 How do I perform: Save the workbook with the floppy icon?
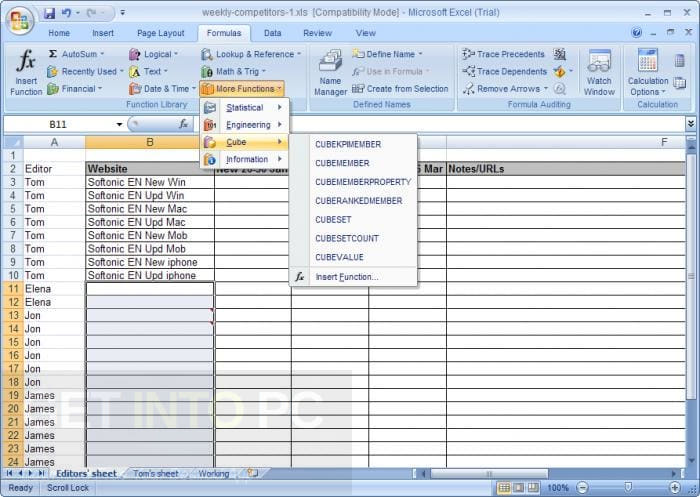click(49, 13)
